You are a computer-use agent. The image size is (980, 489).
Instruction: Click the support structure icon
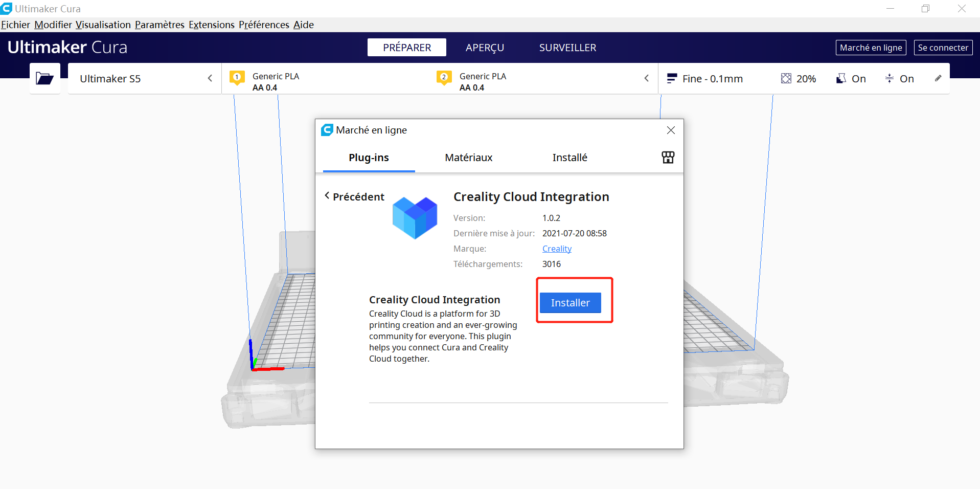coord(841,78)
